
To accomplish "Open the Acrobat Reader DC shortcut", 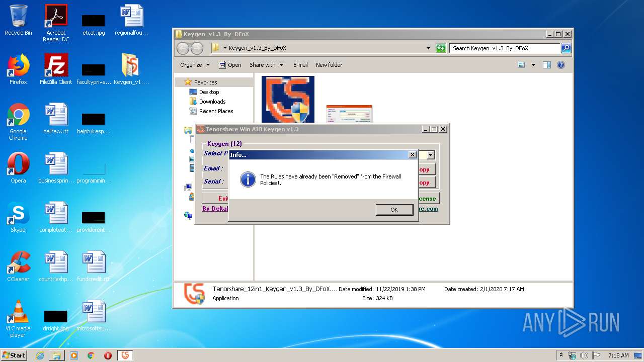I will point(56,23).
